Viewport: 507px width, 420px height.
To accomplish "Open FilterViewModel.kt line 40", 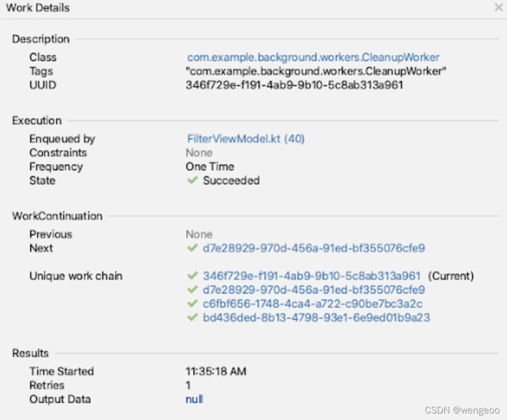I will (x=245, y=139).
